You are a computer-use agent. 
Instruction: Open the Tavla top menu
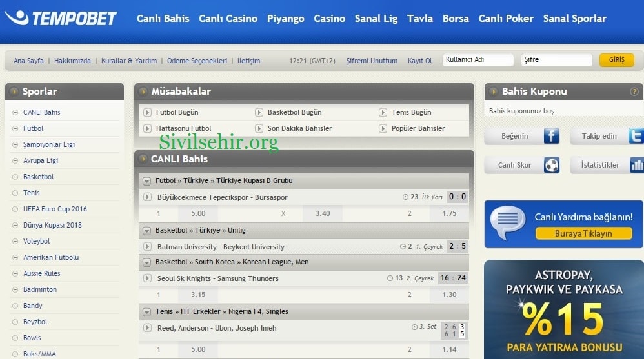point(419,19)
